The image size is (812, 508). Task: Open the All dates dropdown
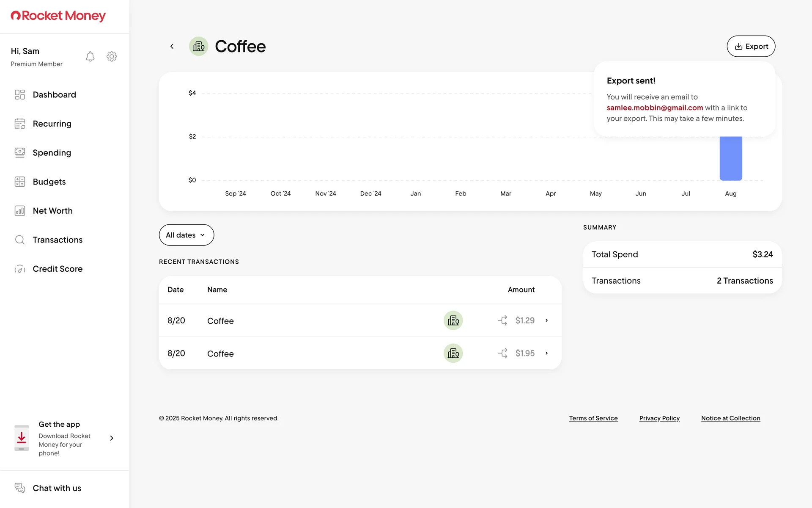(x=186, y=235)
